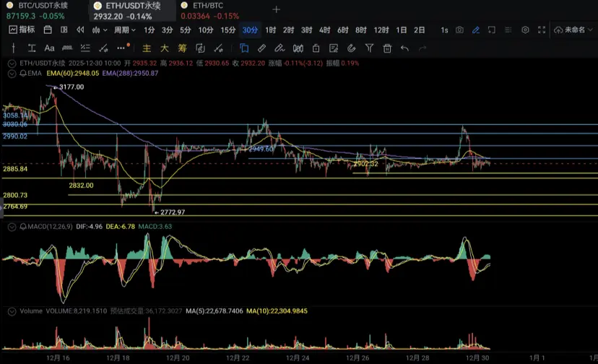Screen dimensions: 598x364
Task: Select the Aa text tool
Action: click(x=49, y=48)
